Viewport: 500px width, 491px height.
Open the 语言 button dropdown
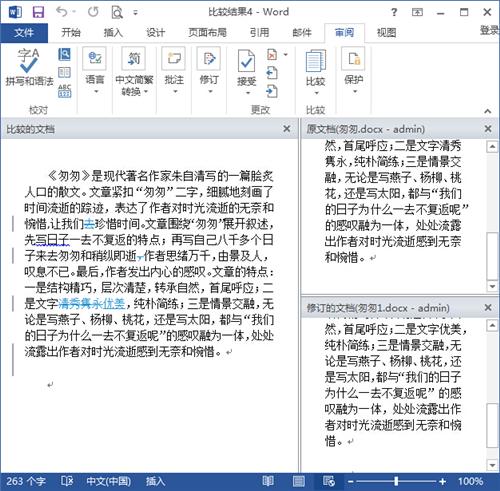95,71
